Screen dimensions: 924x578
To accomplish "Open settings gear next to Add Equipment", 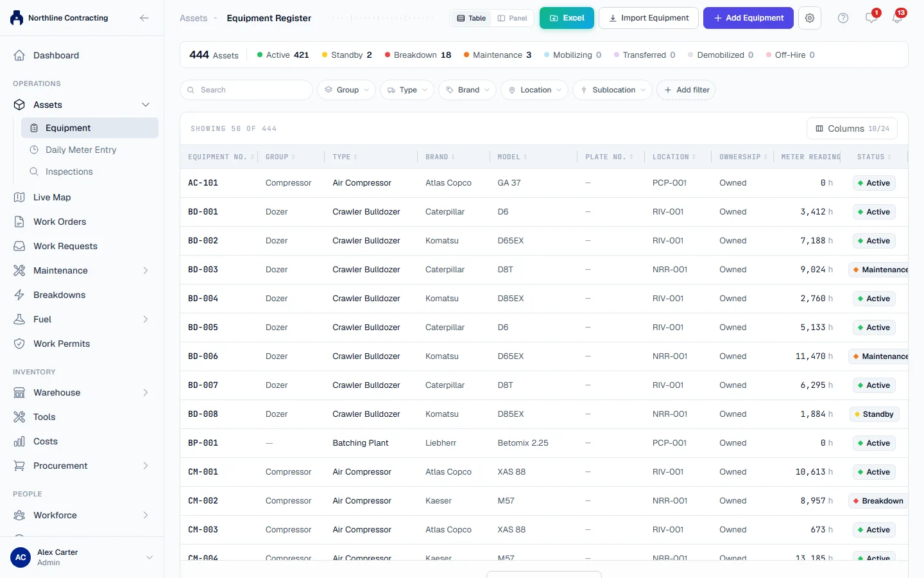I will click(x=810, y=18).
